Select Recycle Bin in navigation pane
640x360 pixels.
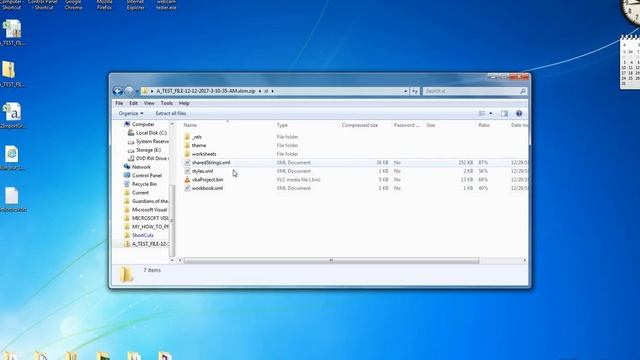pyautogui.click(x=144, y=184)
